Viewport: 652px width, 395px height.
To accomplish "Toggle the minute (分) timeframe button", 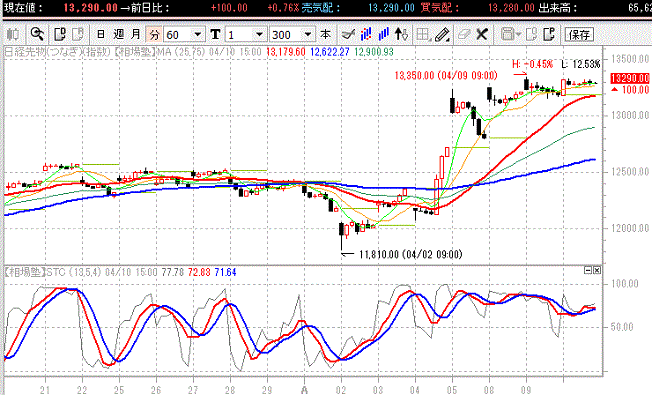I will pos(154,35).
